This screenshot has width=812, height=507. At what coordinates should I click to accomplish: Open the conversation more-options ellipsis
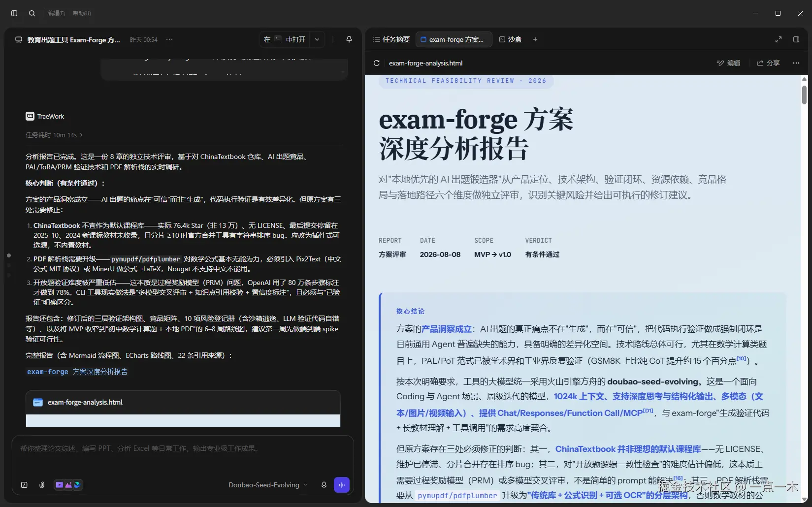tap(169, 39)
